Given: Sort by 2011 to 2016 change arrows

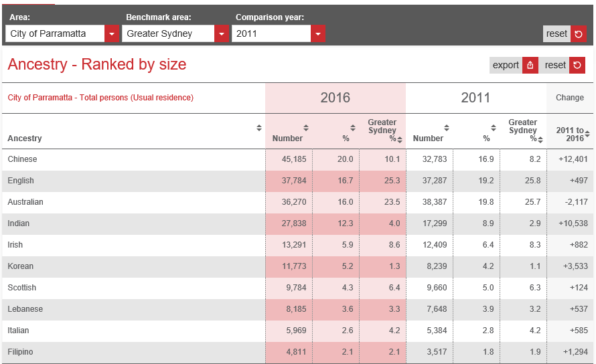Looking at the screenshot, I should point(587,134).
